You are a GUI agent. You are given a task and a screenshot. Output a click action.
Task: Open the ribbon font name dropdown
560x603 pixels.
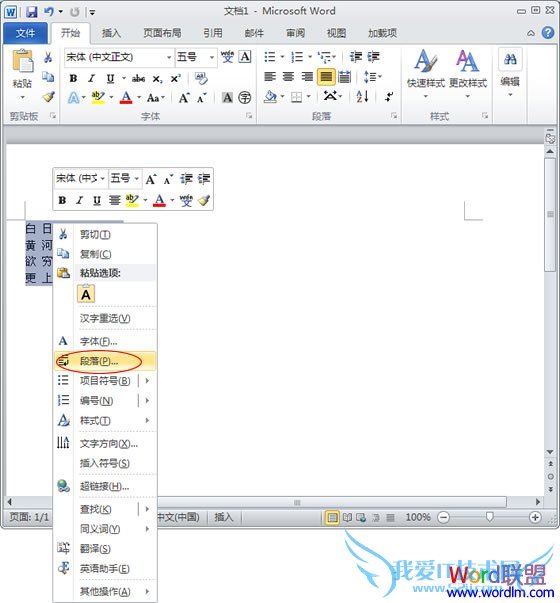169,57
